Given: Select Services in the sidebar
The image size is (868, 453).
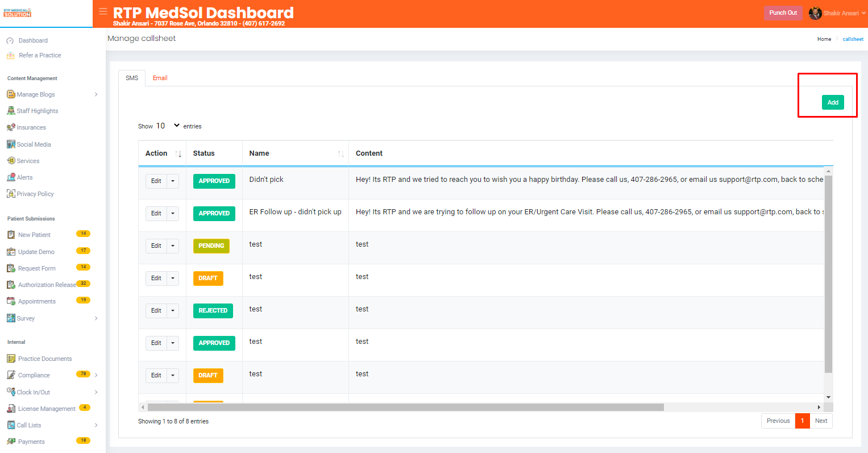Looking at the screenshot, I should click(28, 161).
